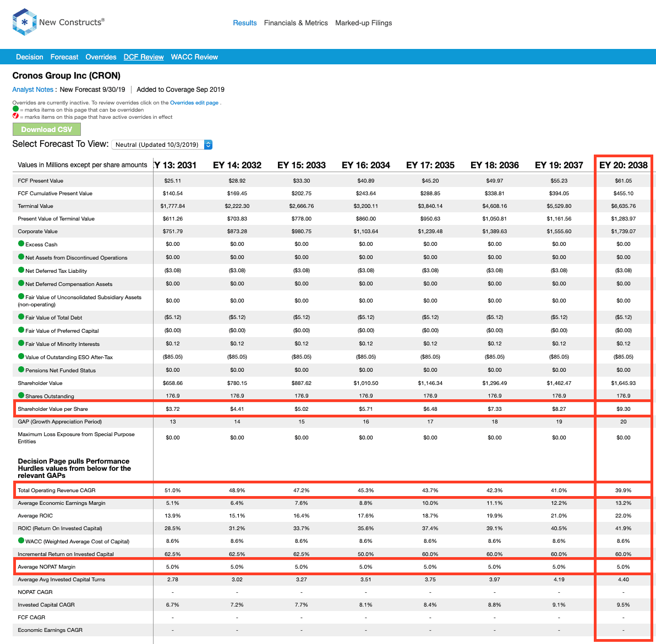
Task: Click the $1,010.50 Shareholder Value cell
Action: (366, 383)
